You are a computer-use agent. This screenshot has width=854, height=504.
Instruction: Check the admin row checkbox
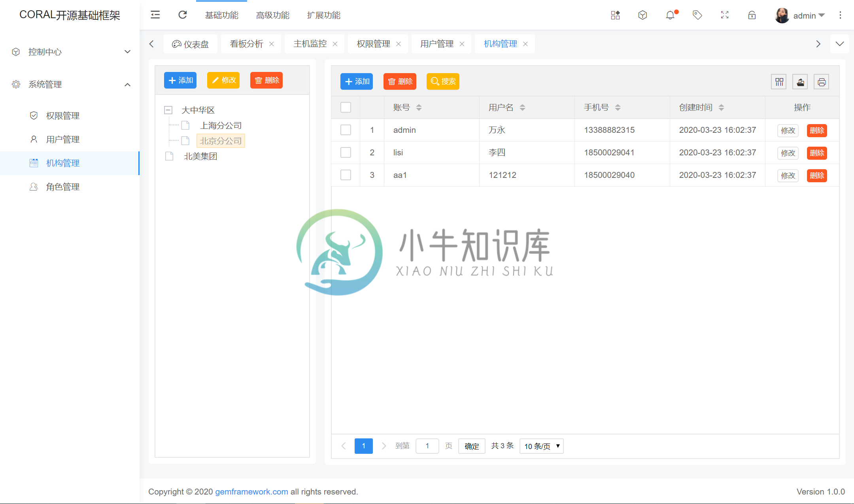[x=346, y=130]
